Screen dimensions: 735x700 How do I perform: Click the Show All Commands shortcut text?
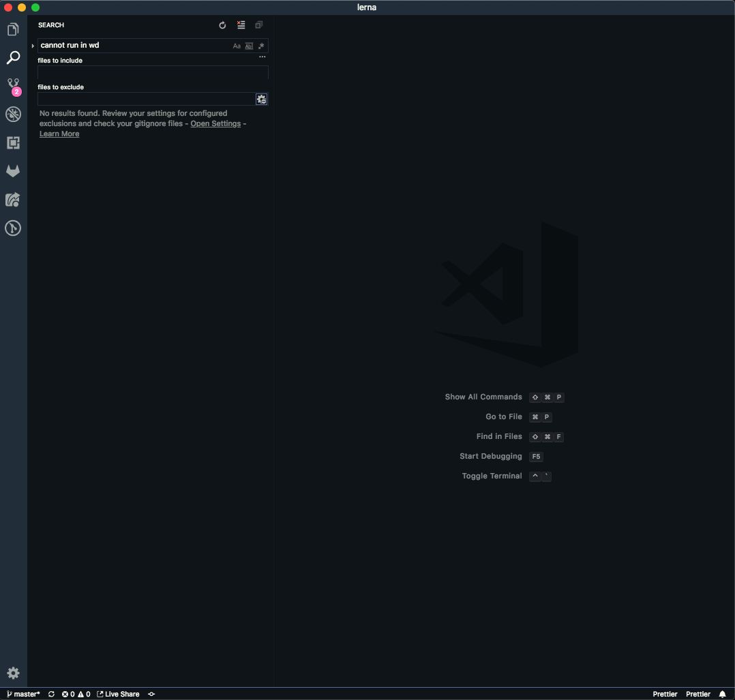(x=483, y=397)
